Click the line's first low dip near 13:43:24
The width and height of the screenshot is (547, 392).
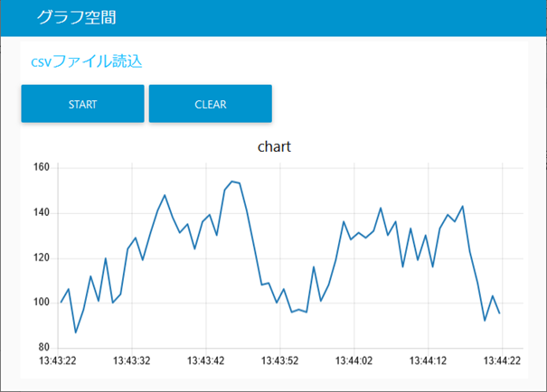coord(76,332)
